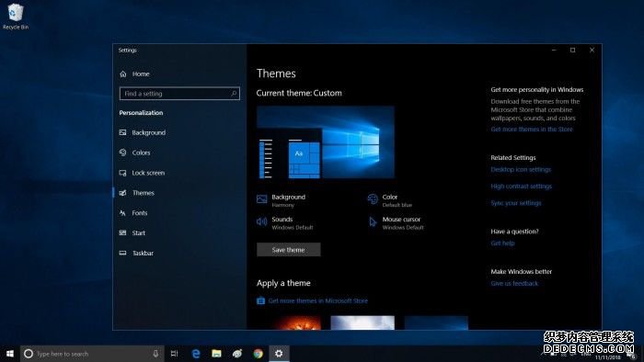Viewport: 644px width, 362px height.
Task: Open Background personalization page
Action: tap(143, 132)
